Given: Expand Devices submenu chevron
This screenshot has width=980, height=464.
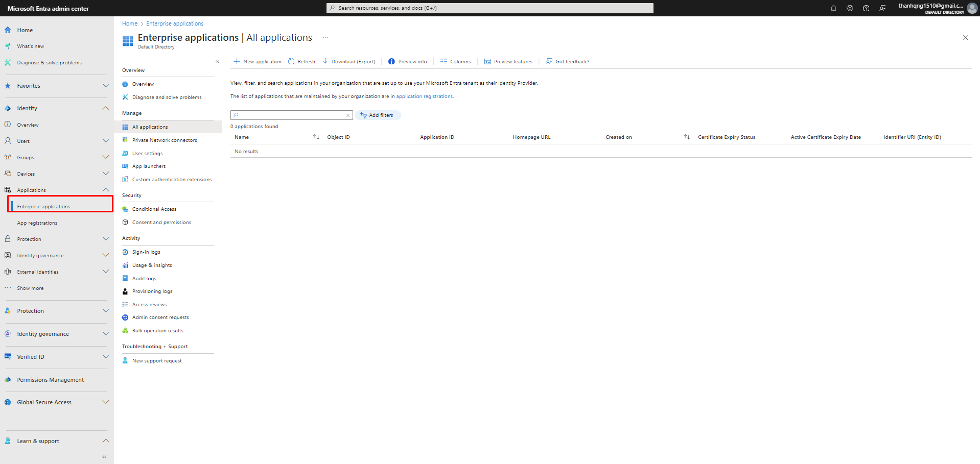Looking at the screenshot, I should (106, 174).
